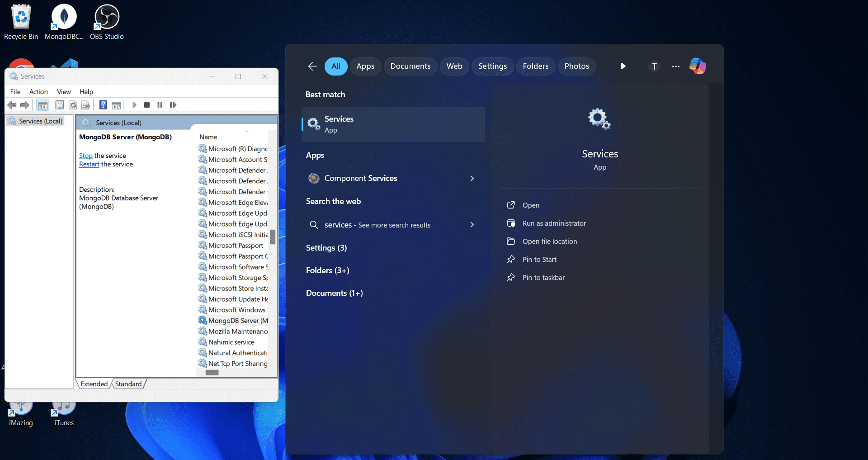Image resolution: width=868 pixels, height=460 pixels.
Task: Select the Folders search filter
Action: pyautogui.click(x=536, y=66)
